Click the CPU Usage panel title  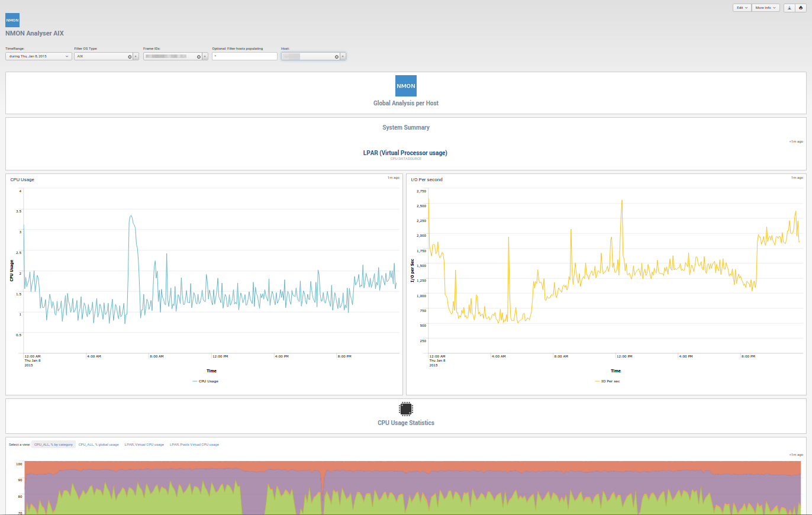pos(22,179)
